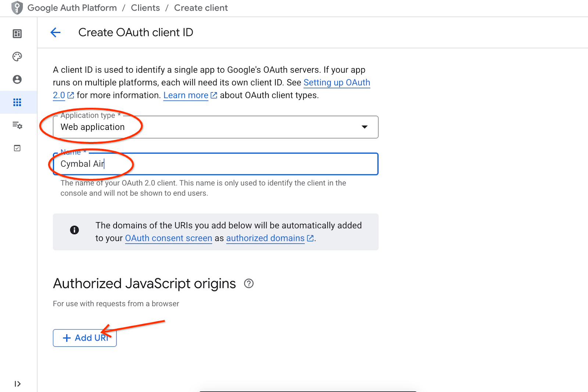Select the Clients grid sidebar icon
The height and width of the screenshot is (392, 588).
[17, 102]
